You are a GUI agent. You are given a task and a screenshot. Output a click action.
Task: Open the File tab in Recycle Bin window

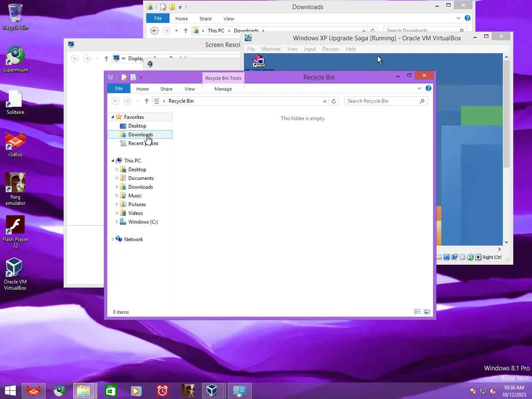[x=119, y=89]
